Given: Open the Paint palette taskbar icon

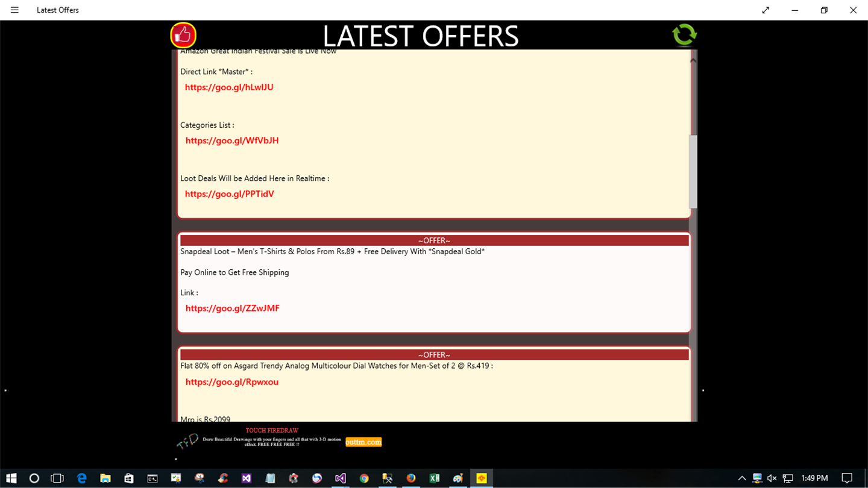Looking at the screenshot, I should click(458, 478).
